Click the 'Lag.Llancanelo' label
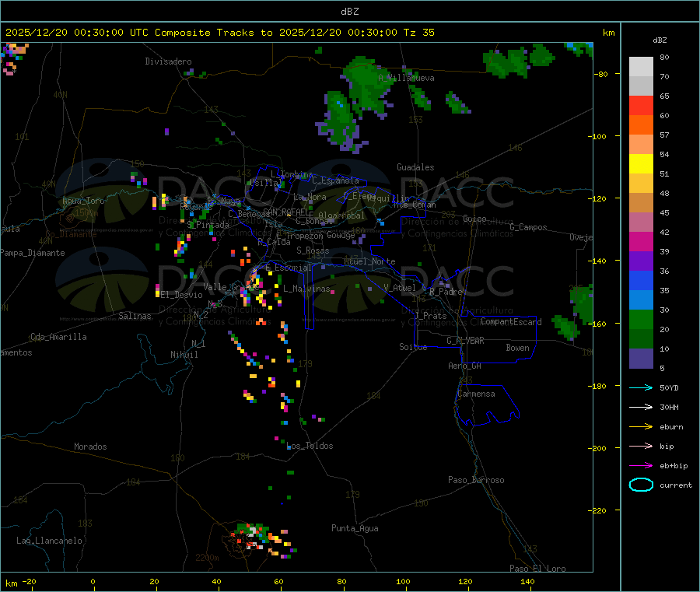This screenshot has height=592, width=700. tap(49, 541)
